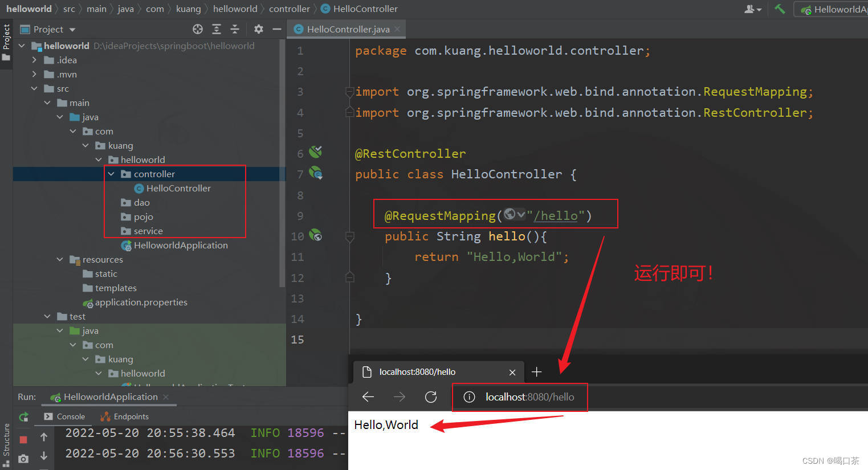Collapse the main folder

47,103
